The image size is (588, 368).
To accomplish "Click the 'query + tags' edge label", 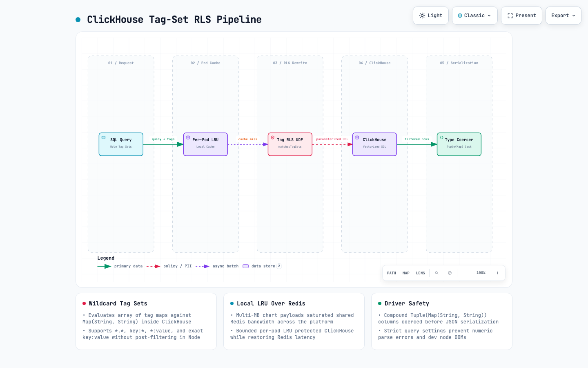I will click(163, 139).
